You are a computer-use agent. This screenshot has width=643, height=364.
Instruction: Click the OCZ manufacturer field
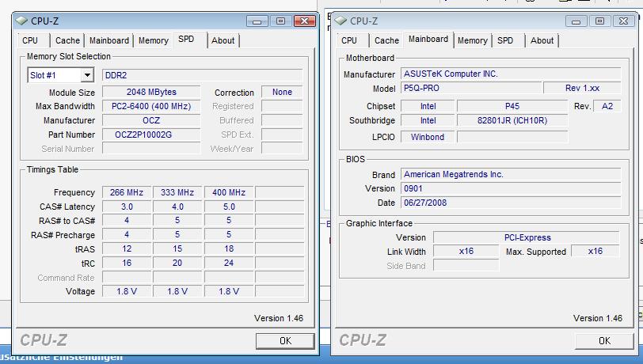[151, 120]
